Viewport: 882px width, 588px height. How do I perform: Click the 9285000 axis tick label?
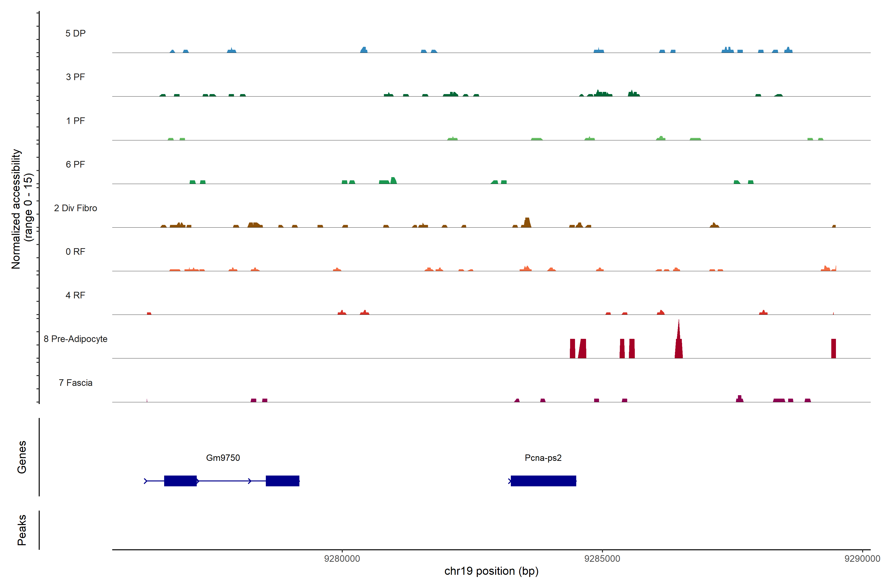[x=602, y=558]
